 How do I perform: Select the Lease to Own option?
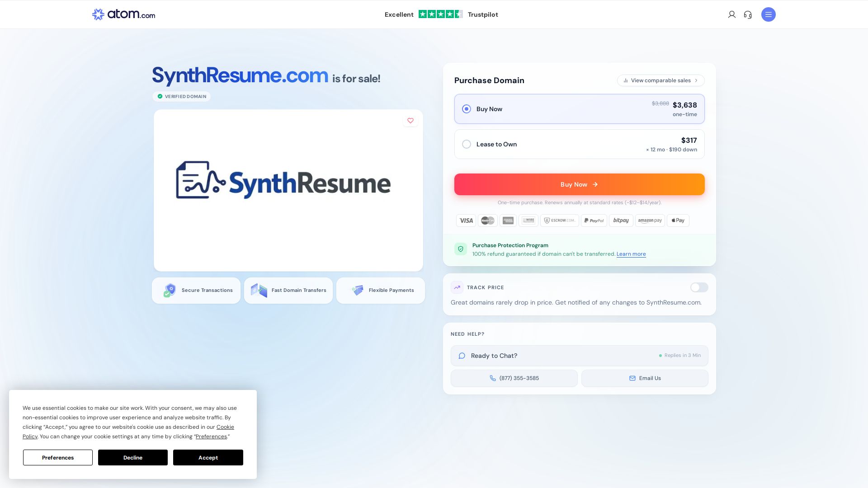coord(580,144)
